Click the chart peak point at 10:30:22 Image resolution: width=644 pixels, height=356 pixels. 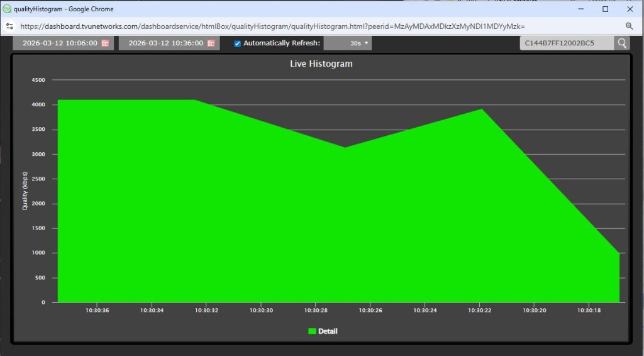481,109
